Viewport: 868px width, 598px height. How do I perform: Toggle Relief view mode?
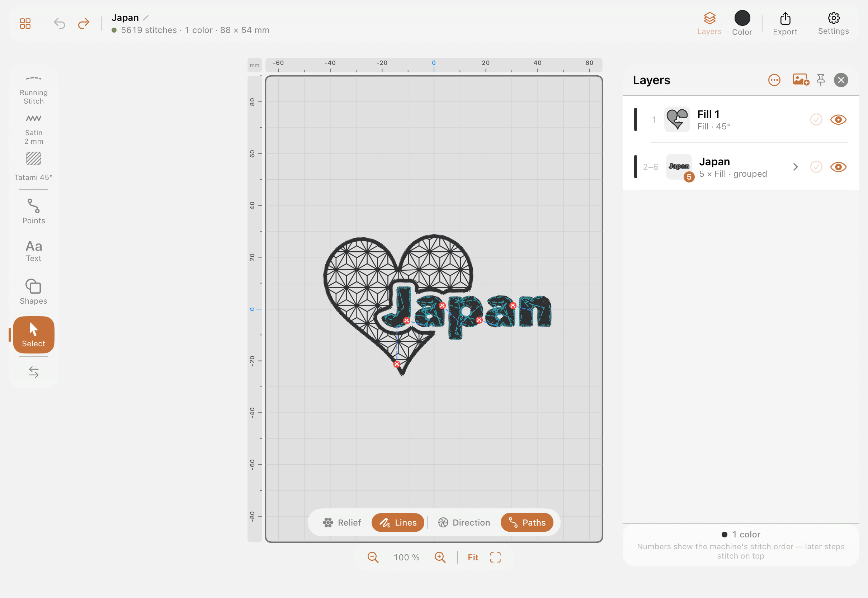pos(341,522)
